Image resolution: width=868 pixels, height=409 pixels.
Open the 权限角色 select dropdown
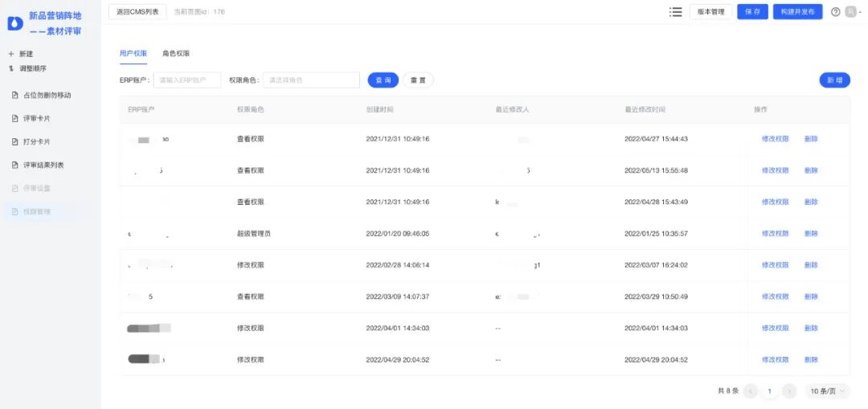(312, 80)
